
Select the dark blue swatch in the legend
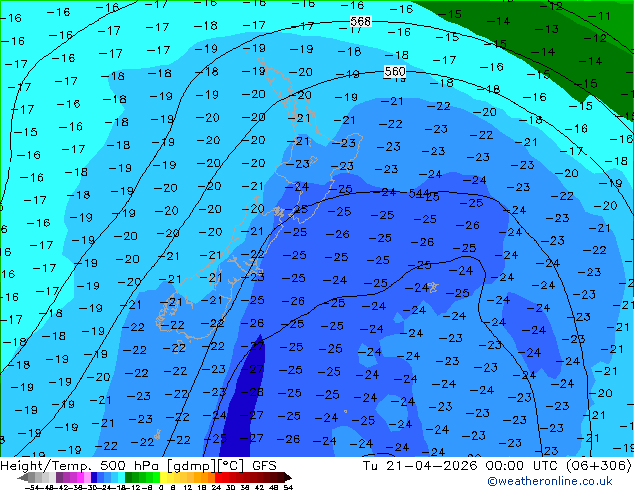tap(94, 478)
